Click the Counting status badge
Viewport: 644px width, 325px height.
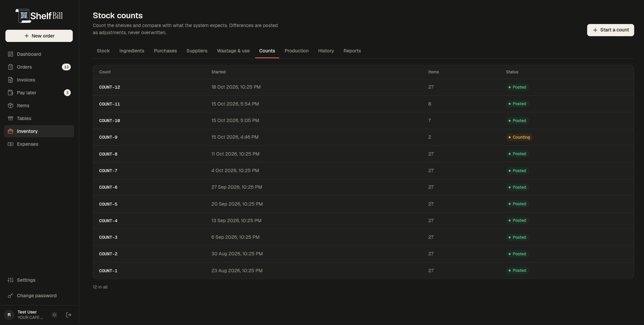click(519, 137)
